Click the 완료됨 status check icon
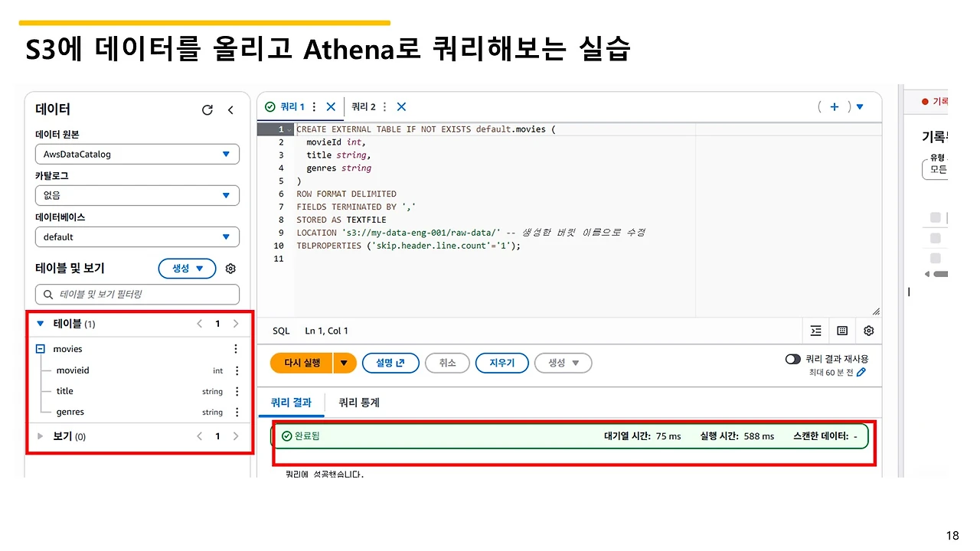This screenshot has width=980, height=551. tap(287, 436)
